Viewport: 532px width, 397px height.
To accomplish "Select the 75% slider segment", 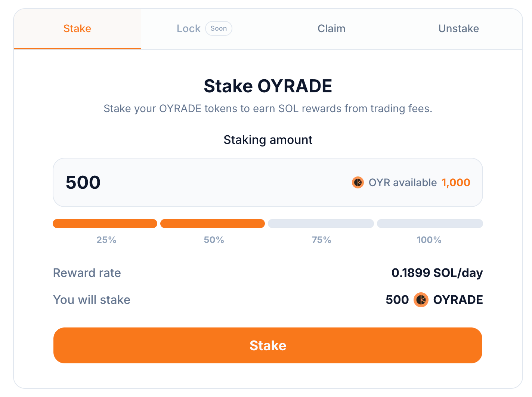I will [x=321, y=224].
